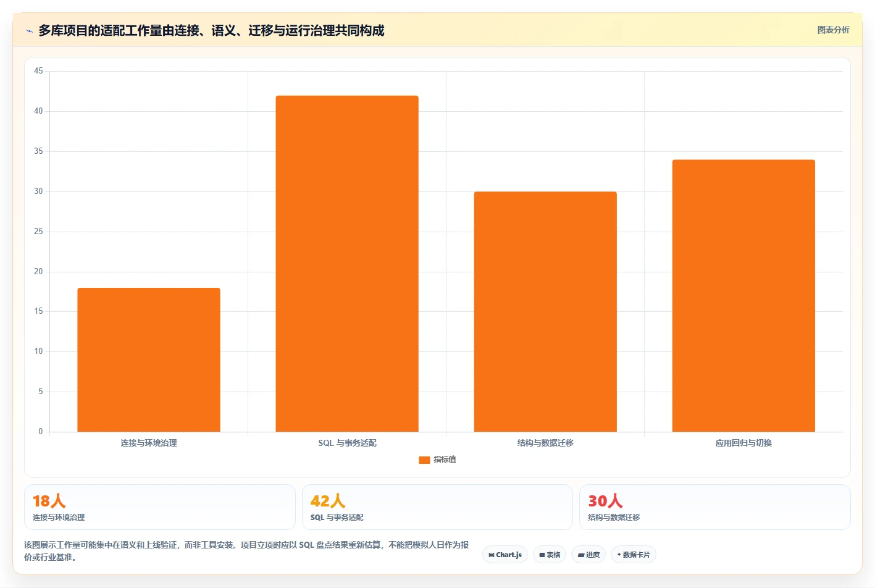Screen dimensions: 875x588
Task: Open the 18人 连接与环境治理 data card
Action: pos(160,507)
